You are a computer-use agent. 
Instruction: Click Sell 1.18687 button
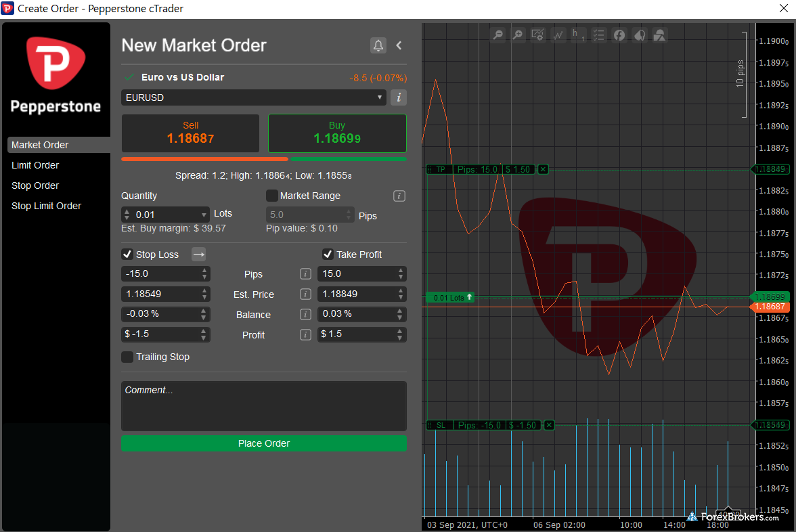(x=190, y=133)
